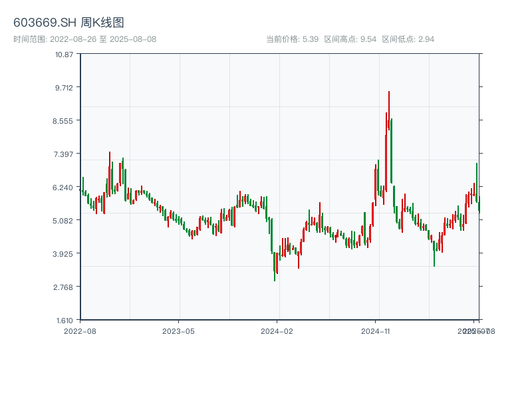Image resolution: width=532 pixels, height=399 pixels.
Task: Click the 7.397 y-axis label
Action: click(x=65, y=154)
